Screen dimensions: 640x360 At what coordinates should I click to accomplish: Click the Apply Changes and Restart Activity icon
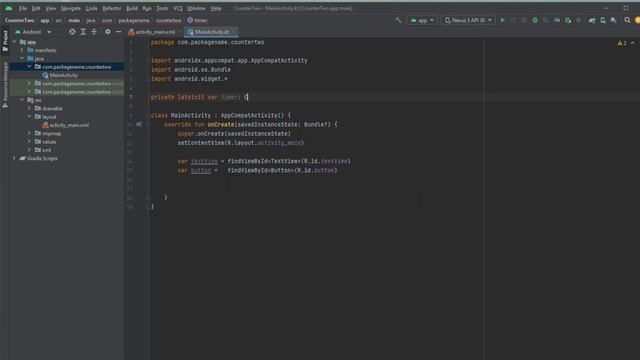(513, 20)
